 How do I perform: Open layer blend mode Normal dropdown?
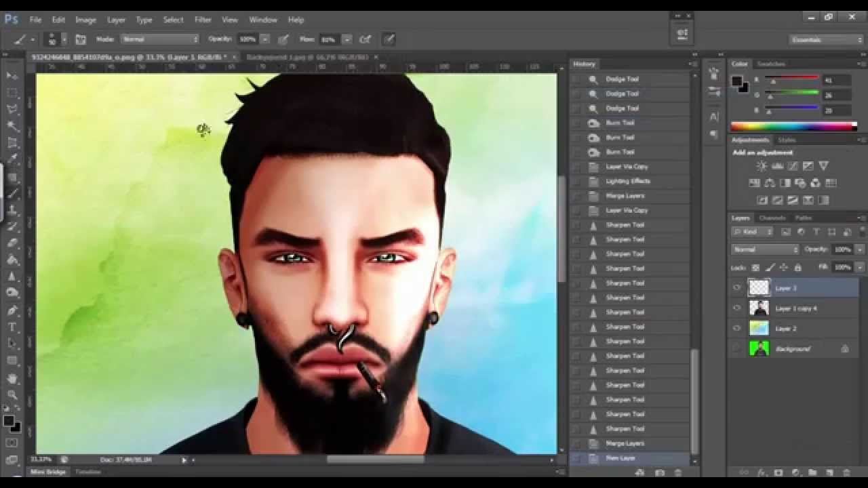pyautogui.click(x=766, y=249)
